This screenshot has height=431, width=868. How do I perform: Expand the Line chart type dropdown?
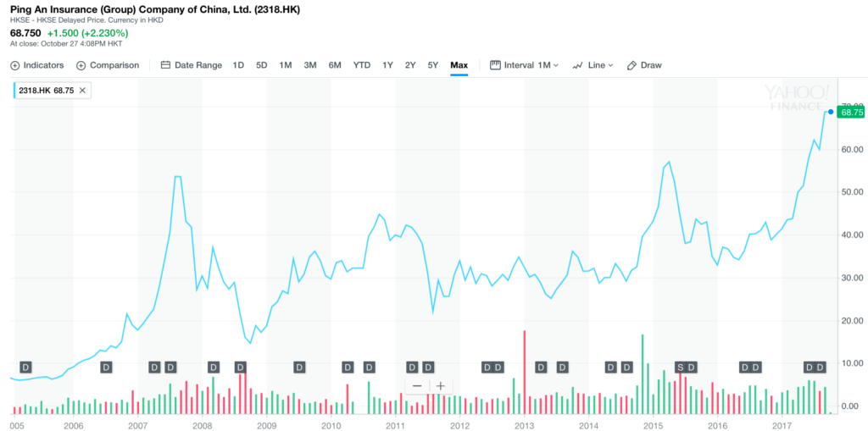(x=593, y=65)
